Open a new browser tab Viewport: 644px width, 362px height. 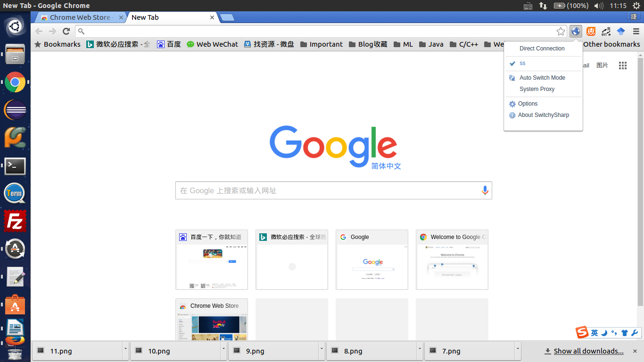point(227,18)
